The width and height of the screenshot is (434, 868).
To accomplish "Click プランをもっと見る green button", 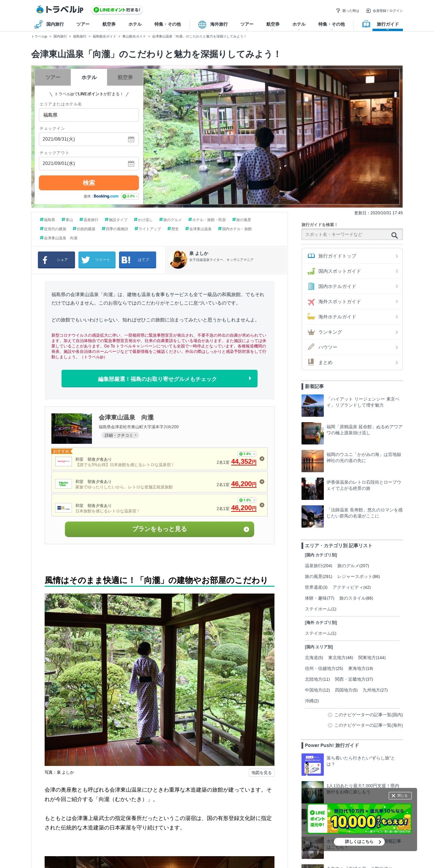I will tap(160, 529).
